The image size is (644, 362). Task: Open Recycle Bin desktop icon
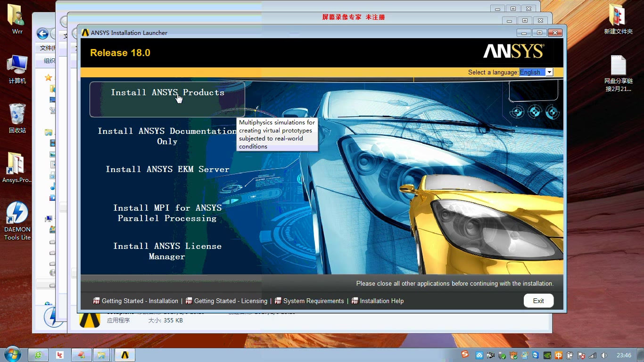coord(17,118)
